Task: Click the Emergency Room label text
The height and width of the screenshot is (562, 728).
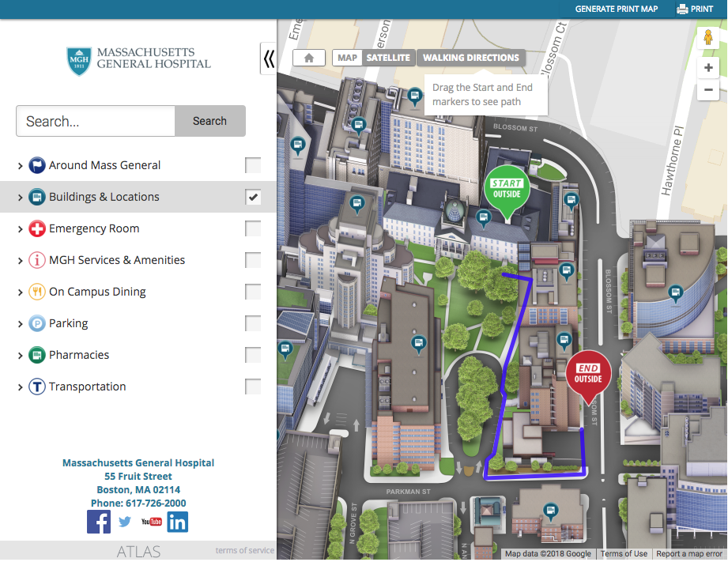Action: (94, 228)
